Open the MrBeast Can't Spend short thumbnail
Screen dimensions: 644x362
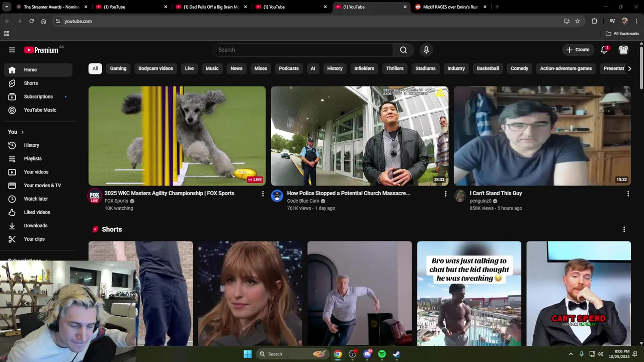pos(579,294)
